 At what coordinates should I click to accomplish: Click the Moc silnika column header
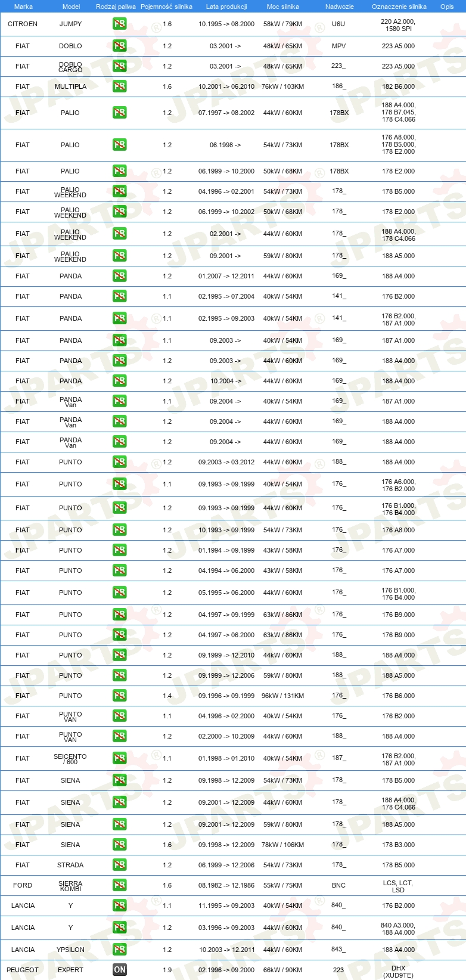pos(283,7)
